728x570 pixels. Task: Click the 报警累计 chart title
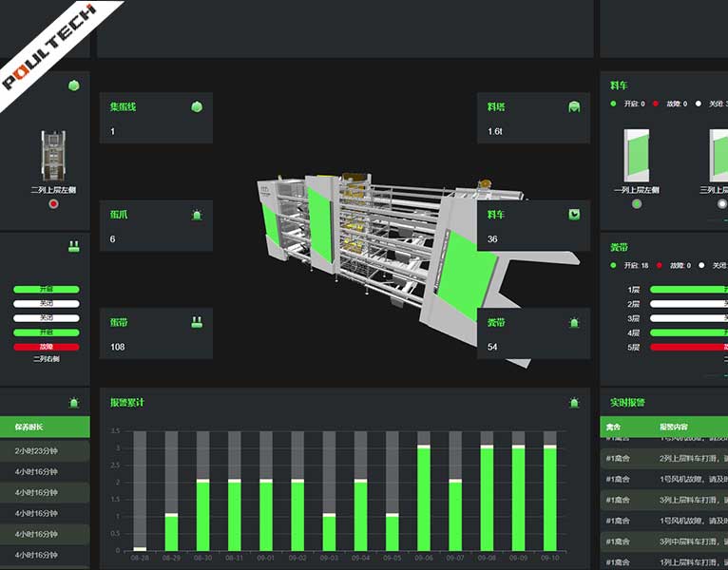pyautogui.click(x=127, y=403)
